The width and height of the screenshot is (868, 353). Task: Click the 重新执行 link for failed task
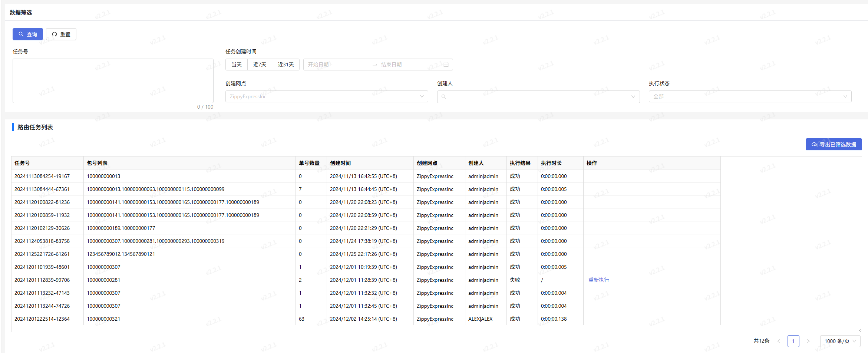(598, 280)
